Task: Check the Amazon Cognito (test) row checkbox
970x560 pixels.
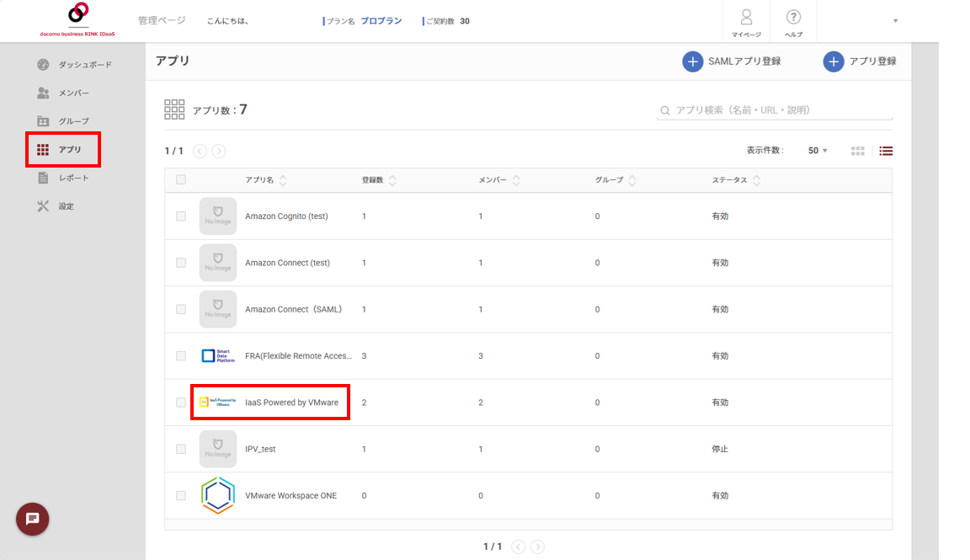Action: pyautogui.click(x=181, y=216)
